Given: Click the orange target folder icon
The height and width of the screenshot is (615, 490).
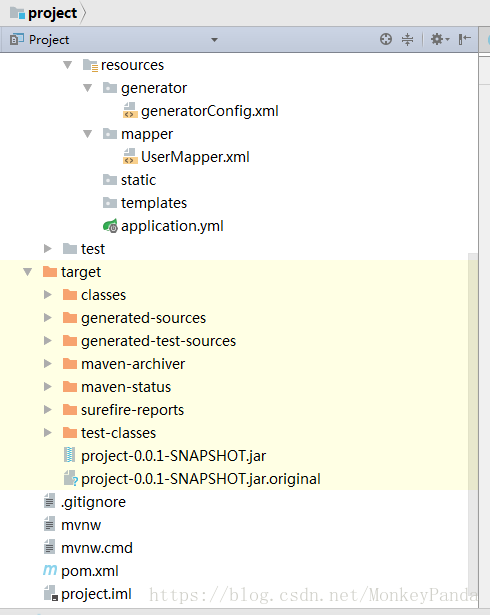Looking at the screenshot, I should (x=50, y=271).
